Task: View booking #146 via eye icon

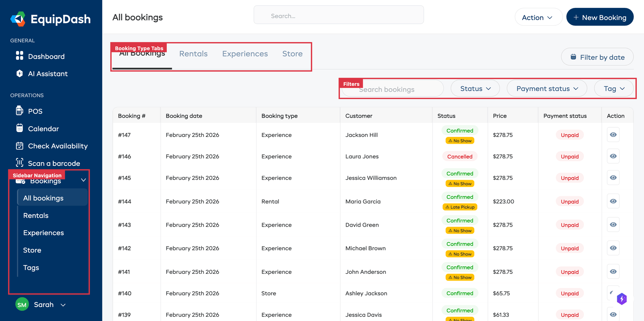Action: point(613,156)
